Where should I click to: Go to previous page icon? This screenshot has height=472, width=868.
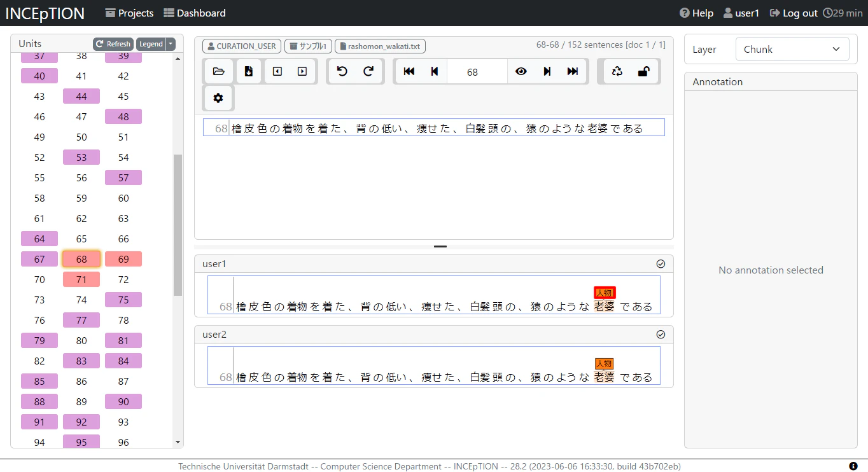(x=435, y=71)
